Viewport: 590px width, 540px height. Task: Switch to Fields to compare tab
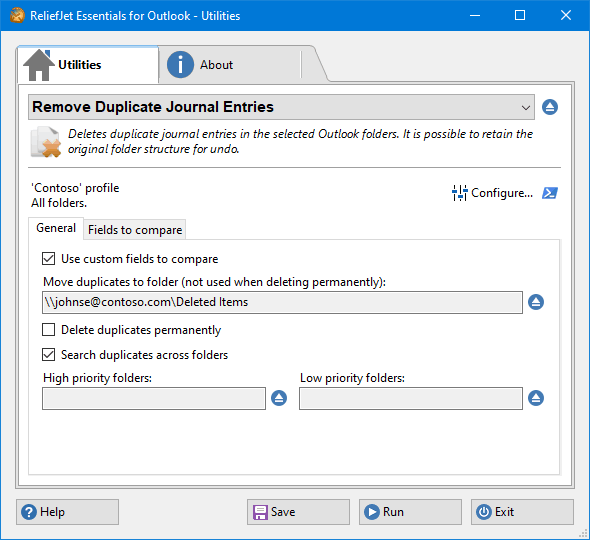pos(135,230)
